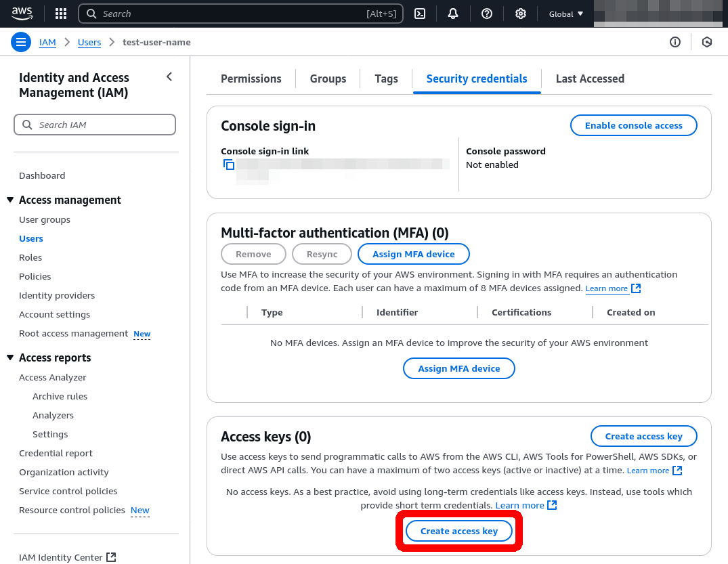Toggle the hamburger navigation menu button
This screenshot has height=564, width=728.
click(21, 42)
